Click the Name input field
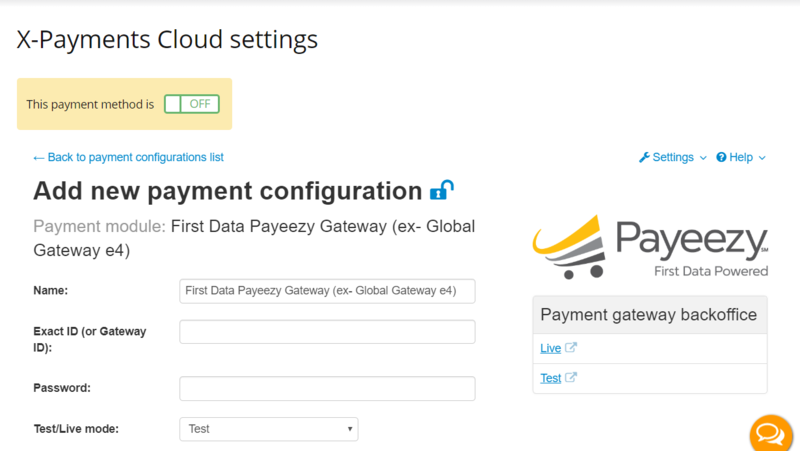 click(327, 291)
